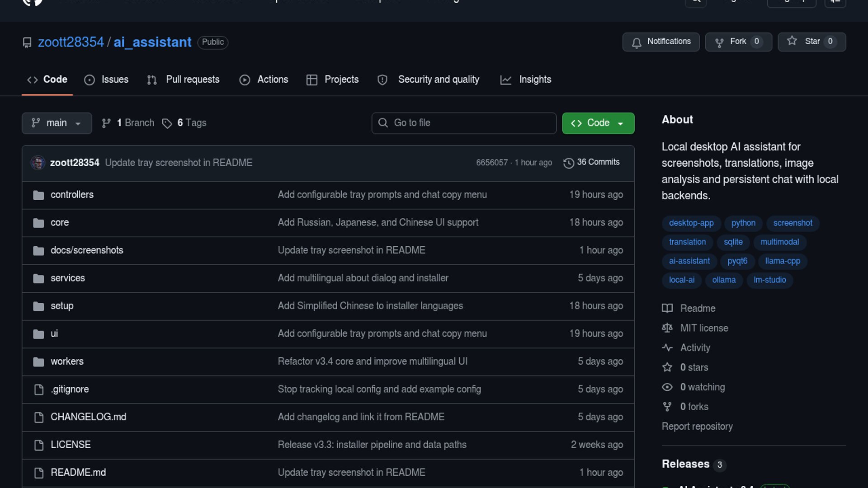Click the Notifications bell button

pos(660,42)
